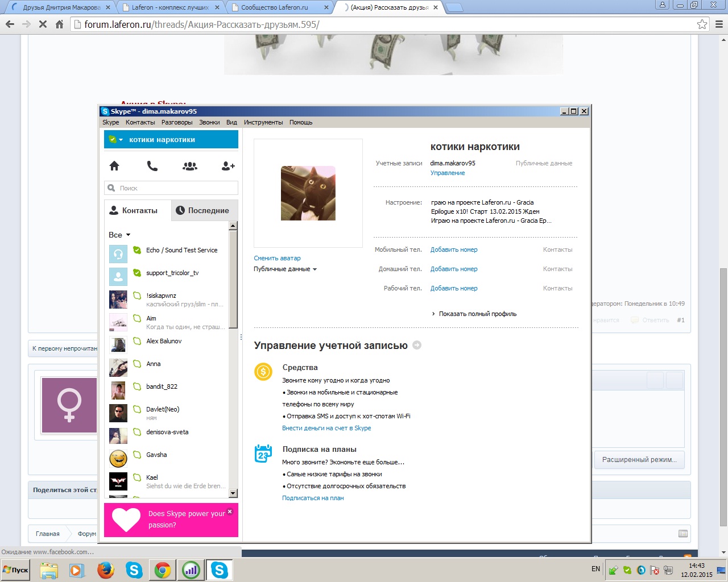Click Добавить номер for Домашний тел.

pyautogui.click(x=454, y=269)
